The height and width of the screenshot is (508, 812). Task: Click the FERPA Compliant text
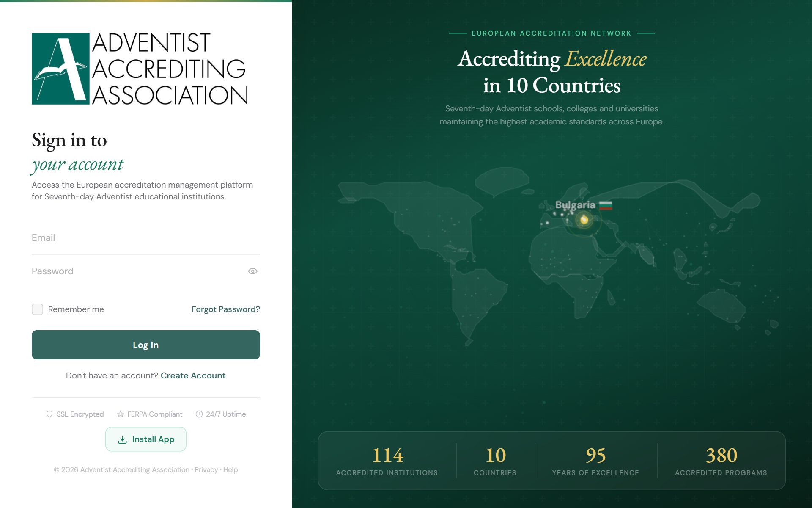click(x=155, y=414)
